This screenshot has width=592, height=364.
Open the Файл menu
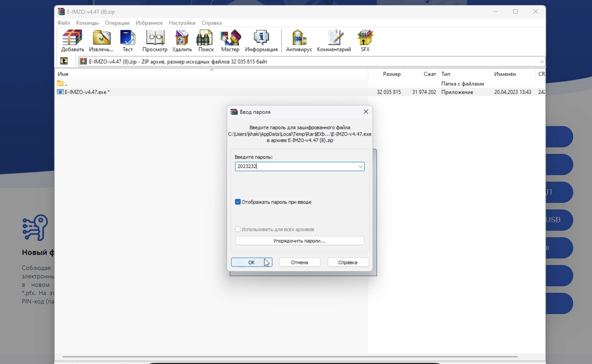[x=63, y=23]
